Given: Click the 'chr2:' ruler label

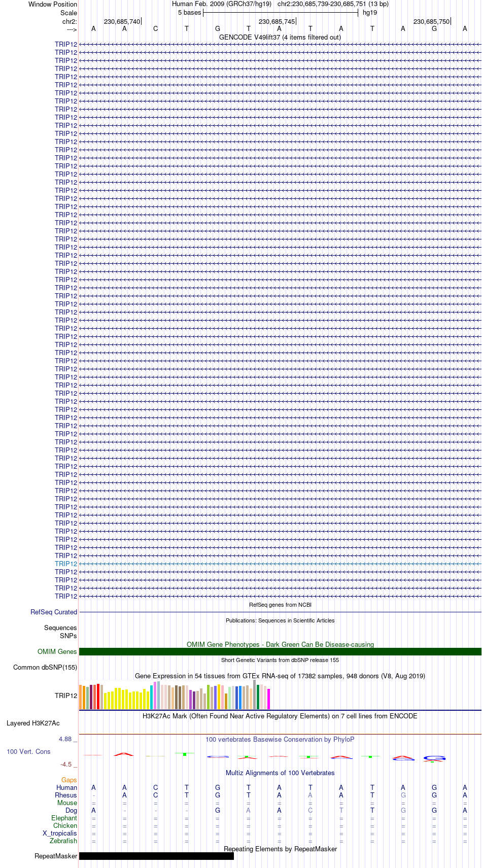Looking at the screenshot, I should 70,21.
